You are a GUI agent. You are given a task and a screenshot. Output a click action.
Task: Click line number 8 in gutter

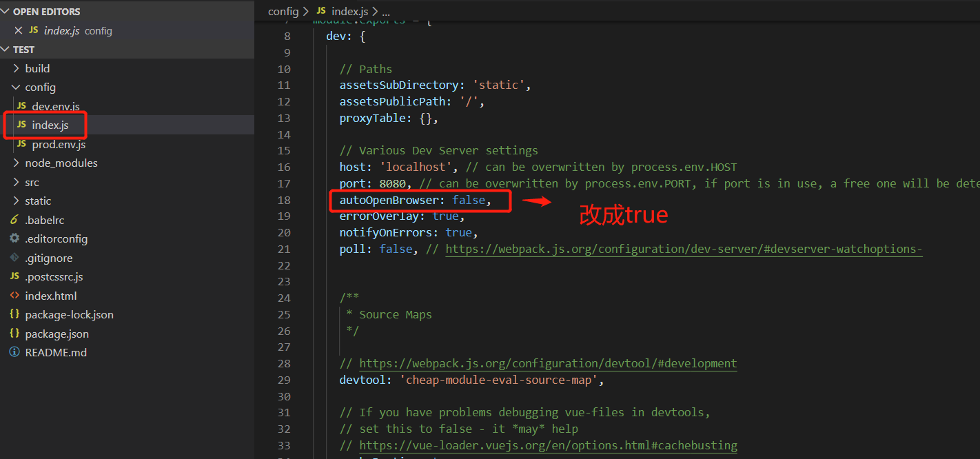pyautogui.click(x=287, y=36)
